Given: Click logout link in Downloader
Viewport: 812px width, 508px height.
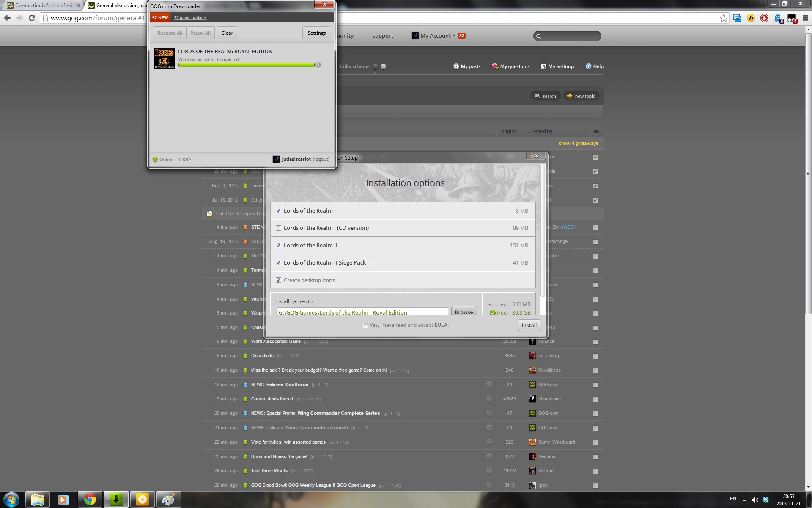Looking at the screenshot, I should pos(321,159).
